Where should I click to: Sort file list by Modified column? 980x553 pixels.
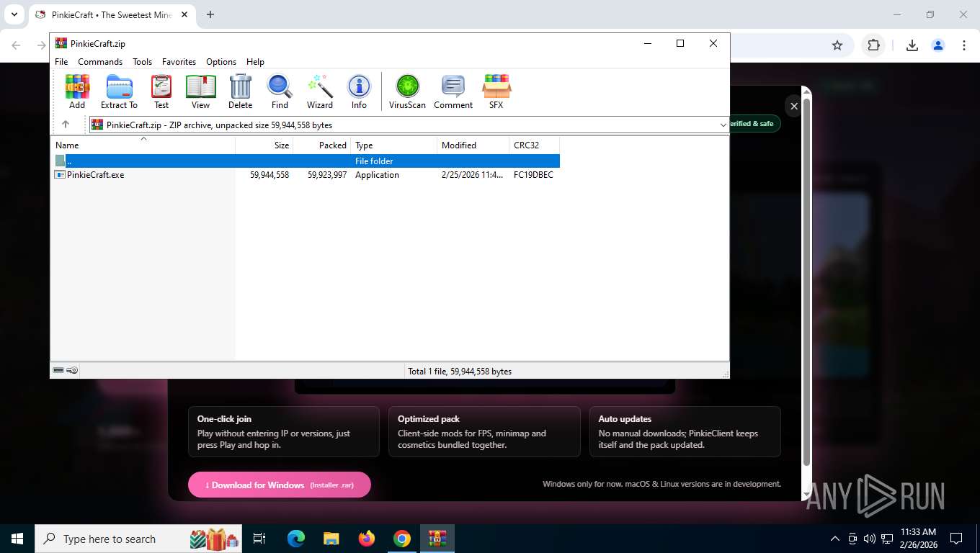pos(473,145)
